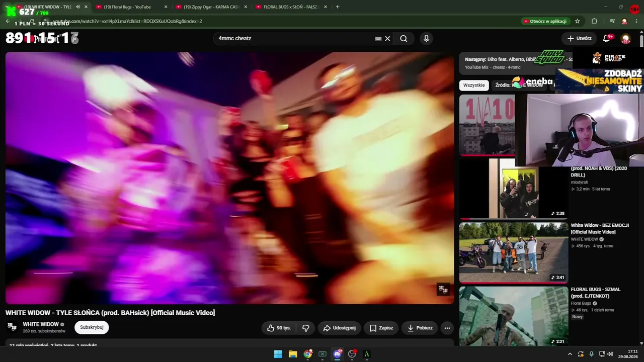Open the FLORAL BUGS SZMAL thumbnail

tap(513, 316)
